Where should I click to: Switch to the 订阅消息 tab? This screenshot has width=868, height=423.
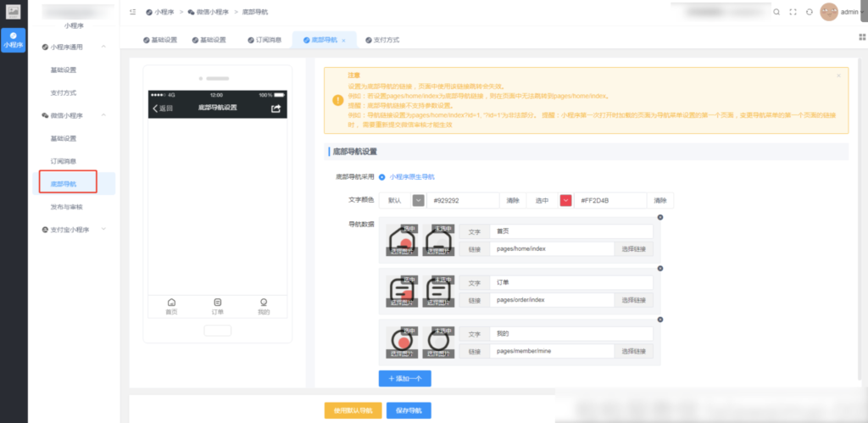point(265,40)
